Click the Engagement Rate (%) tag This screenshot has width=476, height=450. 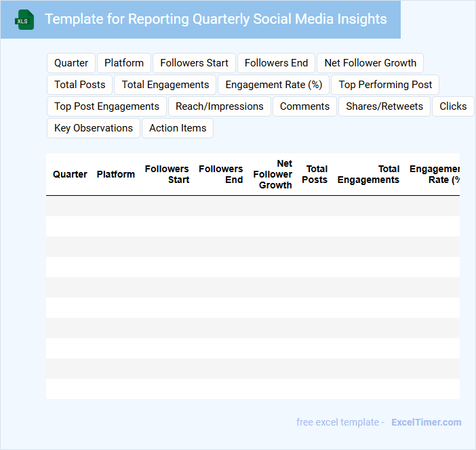click(x=273, y=85)
